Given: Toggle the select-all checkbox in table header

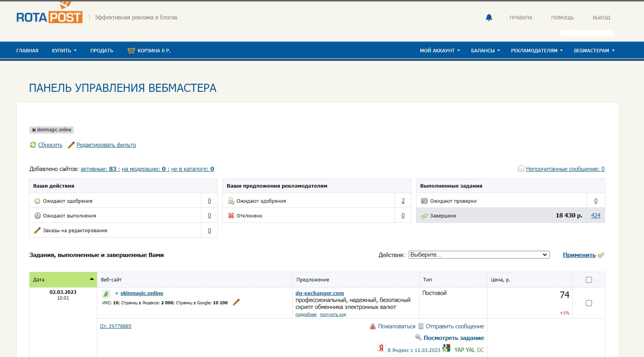Looking at the screenshot, I should (x=589, y=280).
